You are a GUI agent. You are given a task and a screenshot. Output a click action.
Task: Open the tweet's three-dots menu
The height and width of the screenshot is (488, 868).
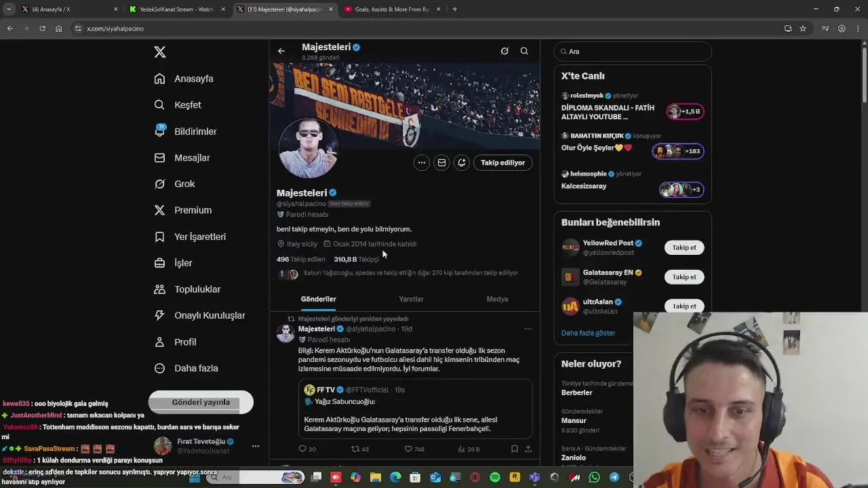click(x=528, y=329)
